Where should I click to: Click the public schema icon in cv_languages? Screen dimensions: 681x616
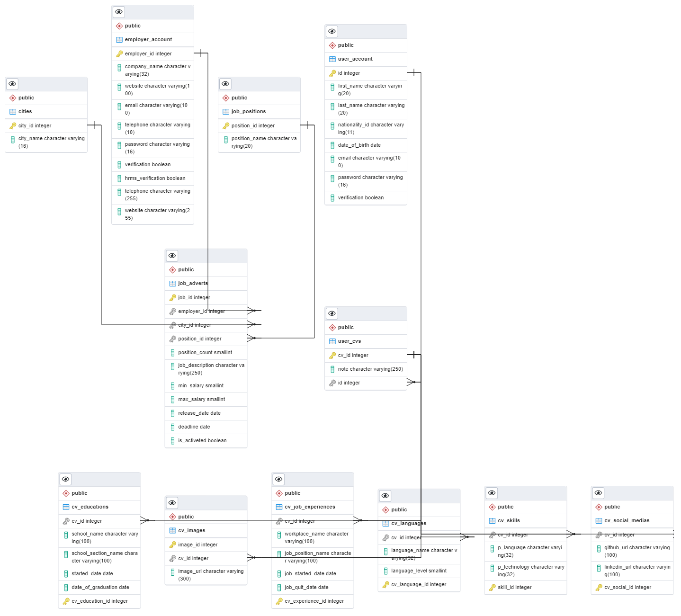point(385,509)
